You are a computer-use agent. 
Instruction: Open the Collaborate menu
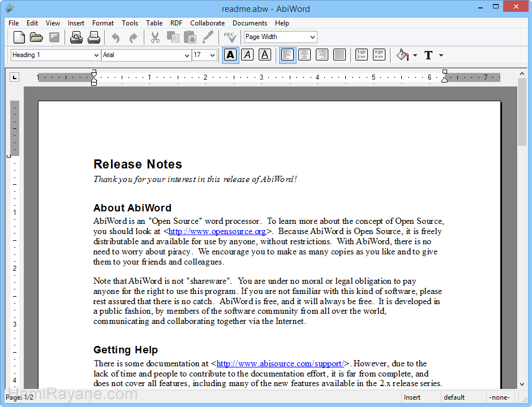coord(207,23)
